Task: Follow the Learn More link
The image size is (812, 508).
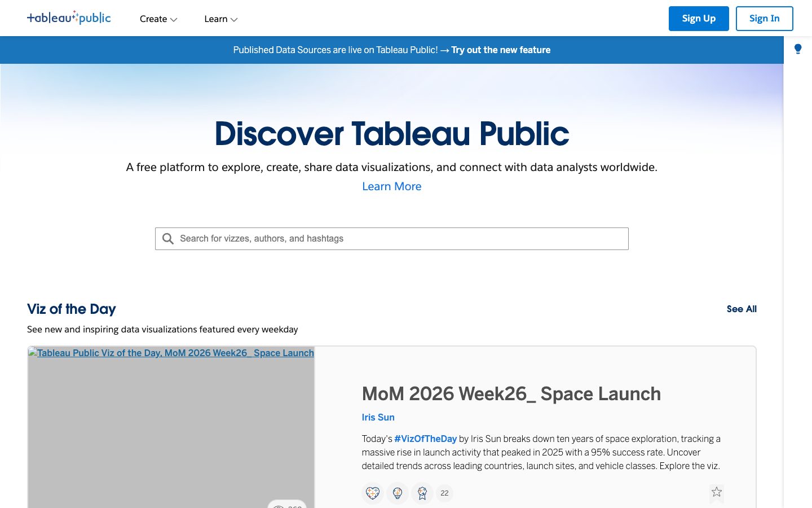Action: (x=392, y=186)
